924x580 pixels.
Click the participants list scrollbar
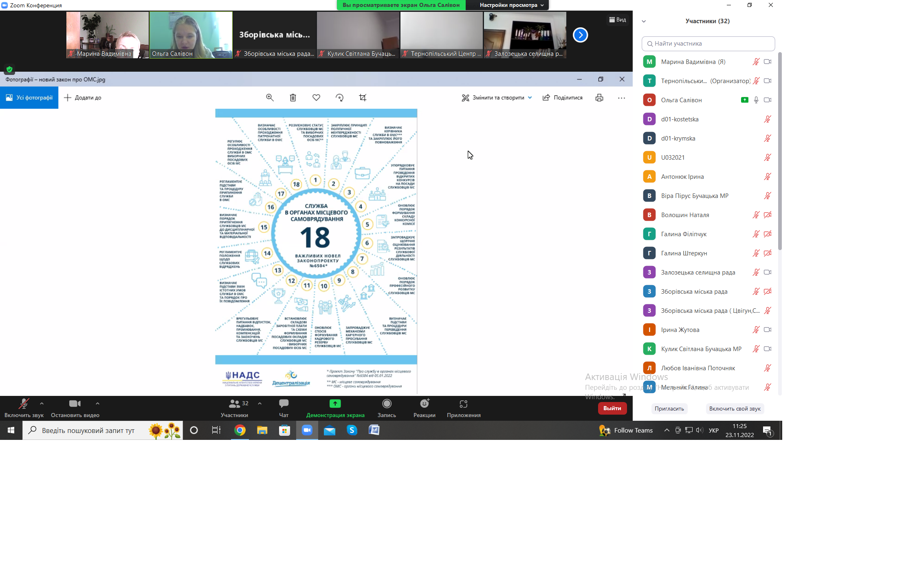click(x=780, y=151)
